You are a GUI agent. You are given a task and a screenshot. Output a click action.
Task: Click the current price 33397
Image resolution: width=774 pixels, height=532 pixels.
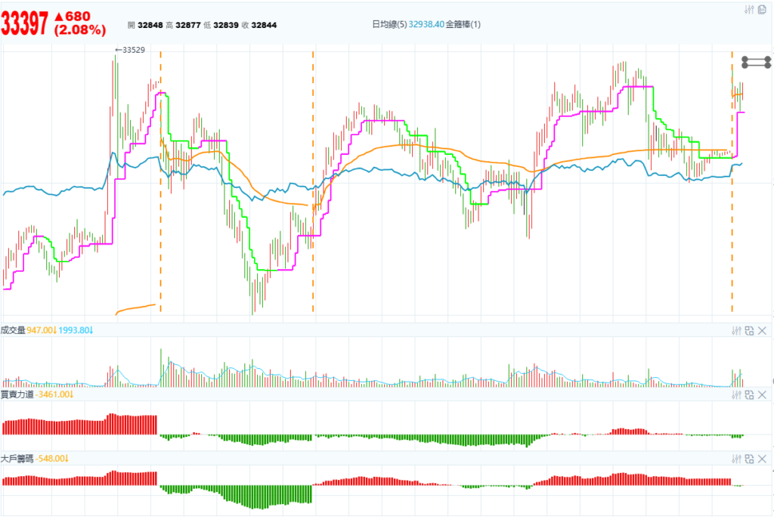pos(24,24)
